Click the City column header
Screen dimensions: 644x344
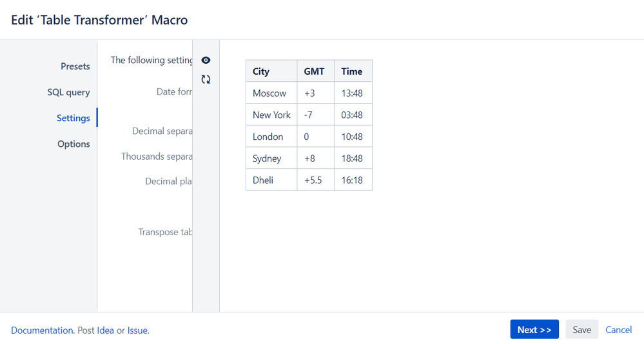261,72
